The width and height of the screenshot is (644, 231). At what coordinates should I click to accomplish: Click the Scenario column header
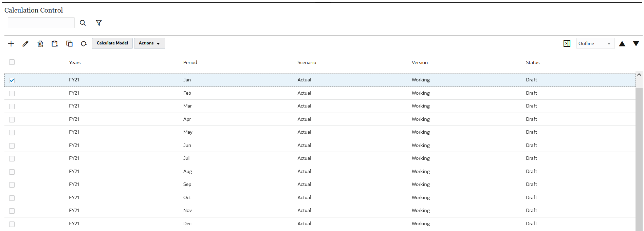pos(307,62)
